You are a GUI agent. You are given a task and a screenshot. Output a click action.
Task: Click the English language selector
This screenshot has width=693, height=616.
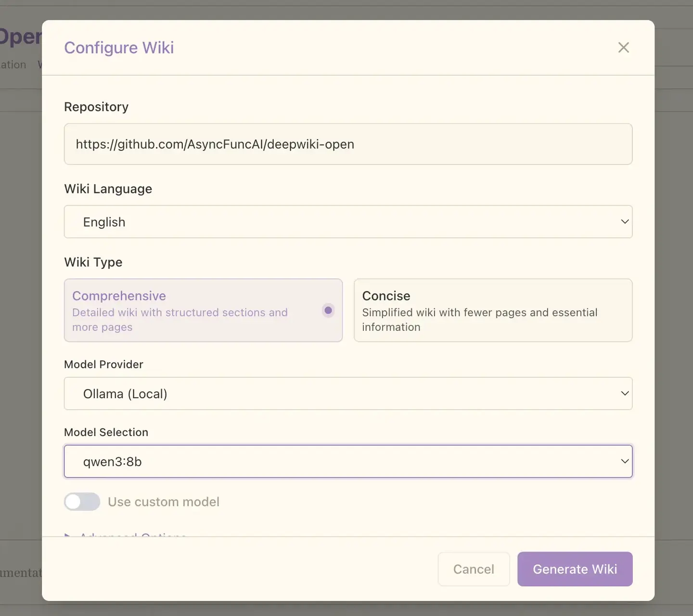[348, 222]
